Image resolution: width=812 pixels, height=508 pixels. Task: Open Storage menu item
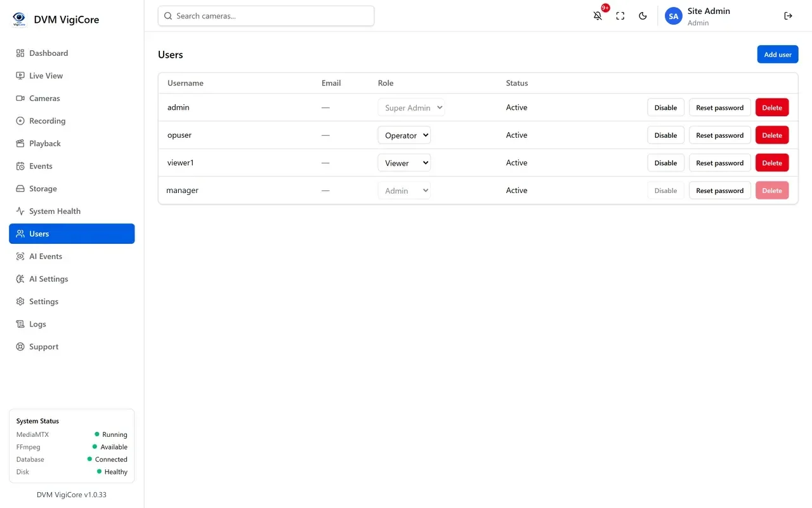pyautogui.click(x=72, y=189)
